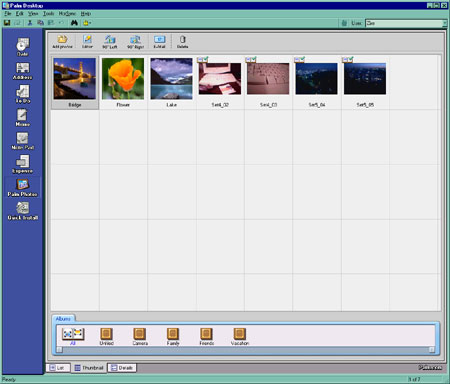Click the Add photos toolbar icon
Screen dimensions: 450x384
click(x=62, y=42)
